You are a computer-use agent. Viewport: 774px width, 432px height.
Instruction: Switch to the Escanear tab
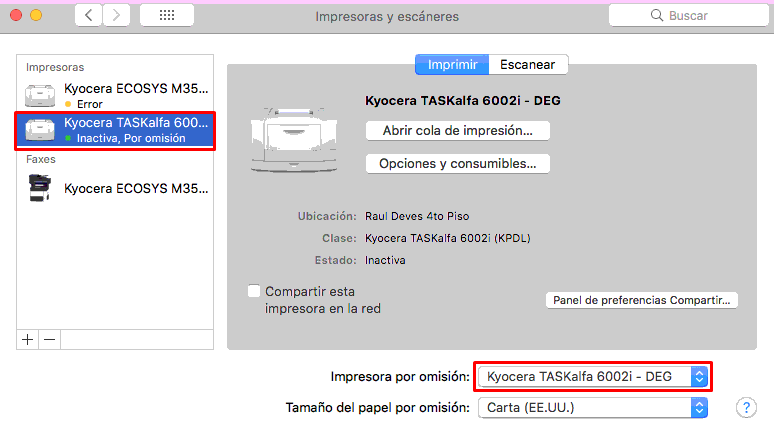point(528,65)
